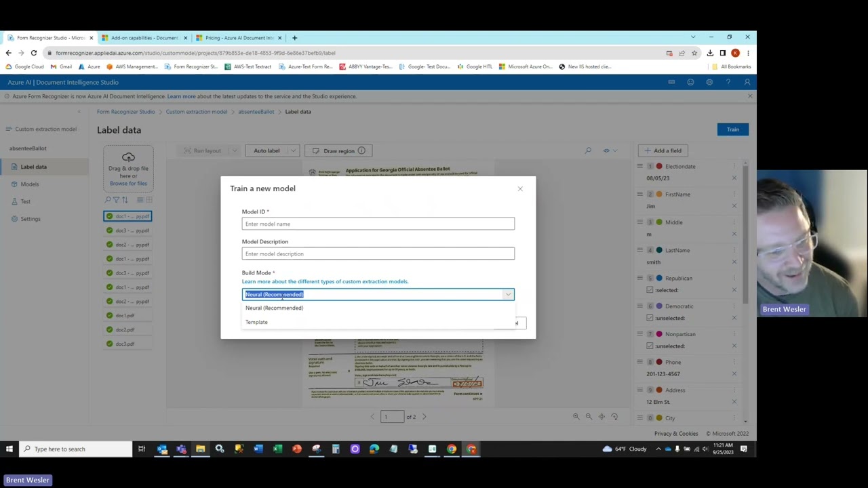Click the Browse for files link
The image size is (868, 488).
coord(128,184)
